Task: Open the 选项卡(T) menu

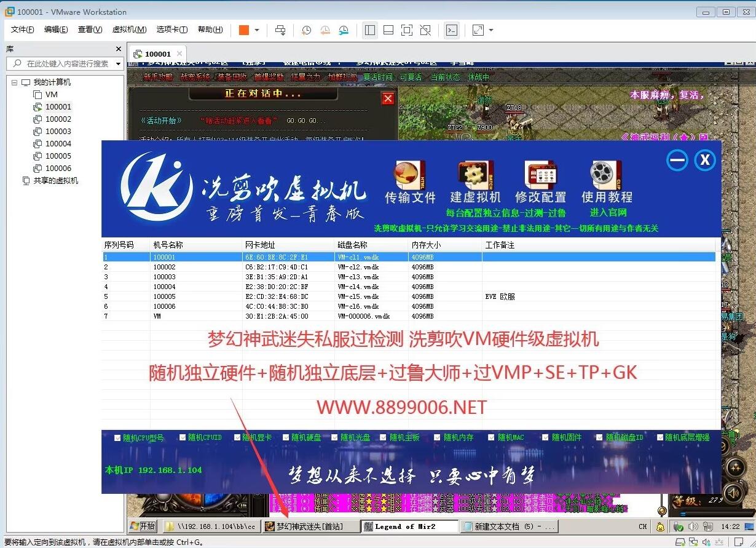Action: pos(172,30)
